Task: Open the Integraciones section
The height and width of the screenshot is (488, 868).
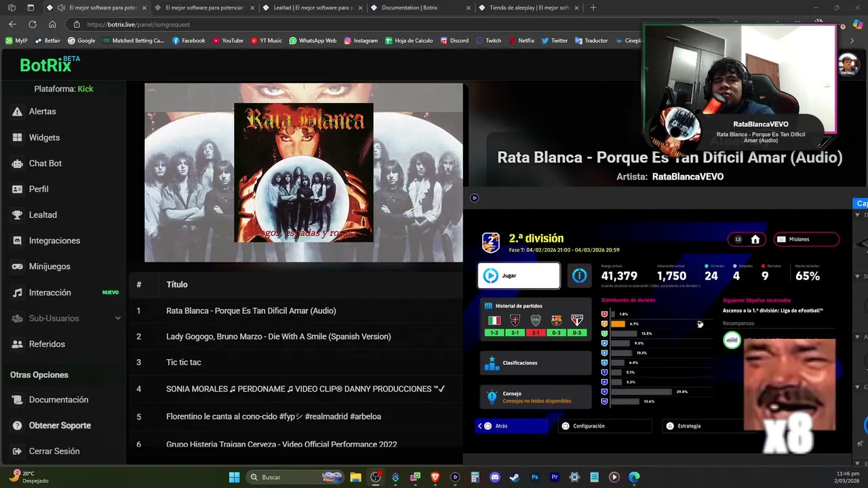Action: pos(54,241)
